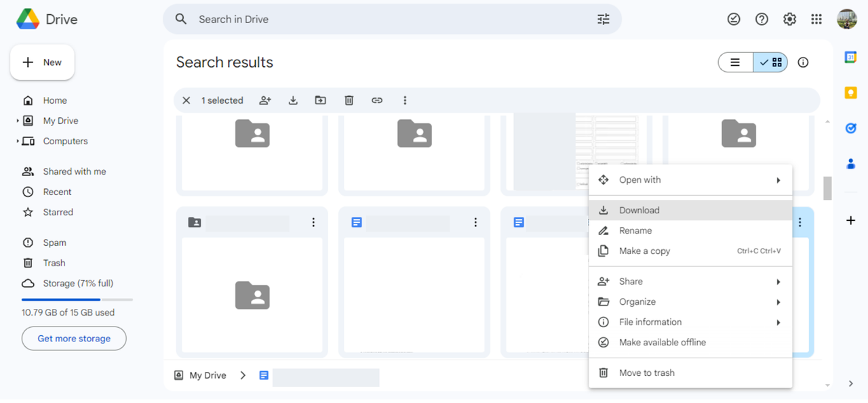Open Google Keep side panel
The height and width of the screenshot is (403, 868).
tap(850, 93)
